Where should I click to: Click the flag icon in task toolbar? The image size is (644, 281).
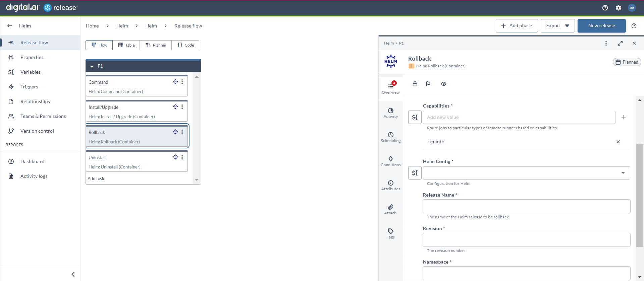(428, 84)
